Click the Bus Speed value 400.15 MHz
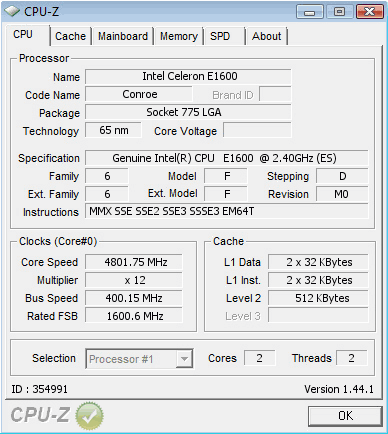Image resolution: width=388 pixels, height=434 pixels. [134, 298]
